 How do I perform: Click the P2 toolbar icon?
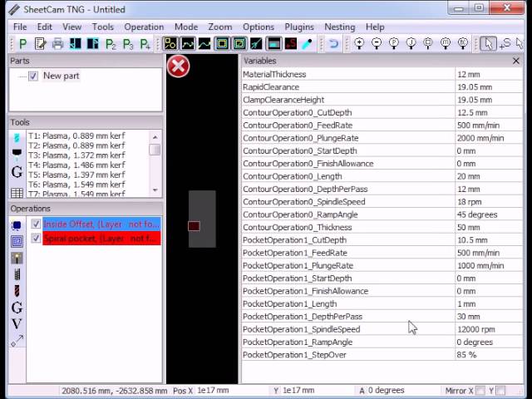111,44
